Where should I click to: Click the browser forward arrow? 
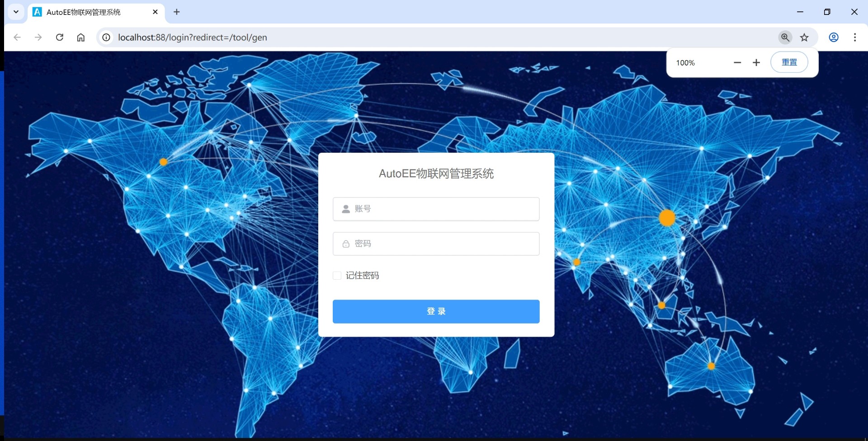click(38, 38)
